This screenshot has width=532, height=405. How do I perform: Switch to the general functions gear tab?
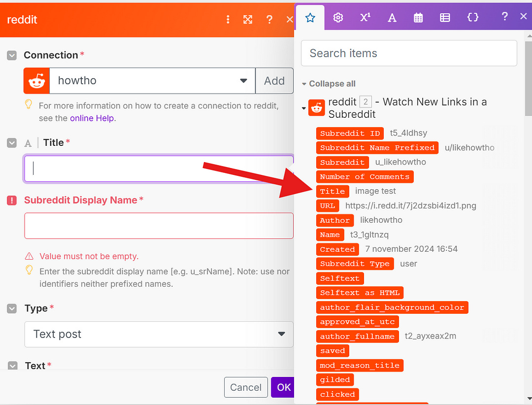[338, 17]
